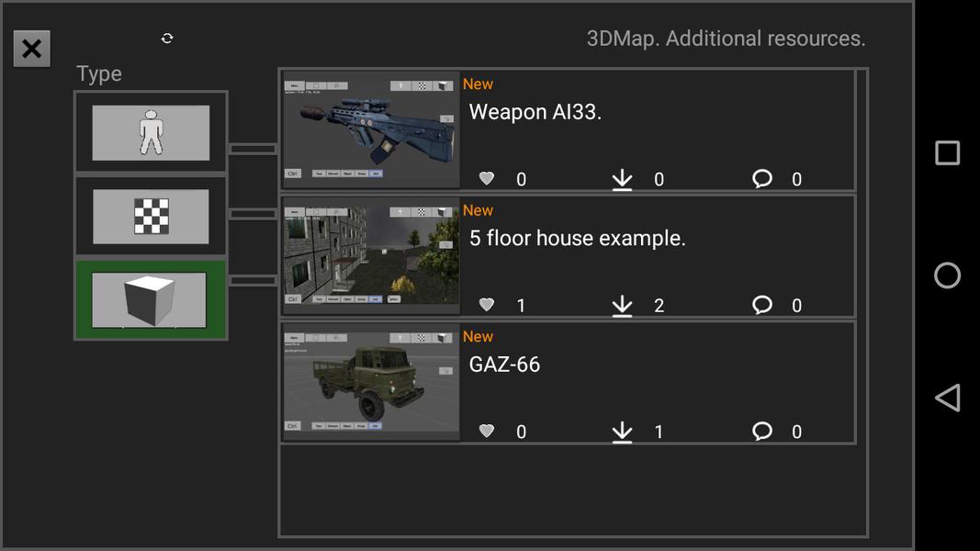The height and width of the screenshot is (551, 980).
Task: Open comments for GAZ-66
Action: pos(762,431)
